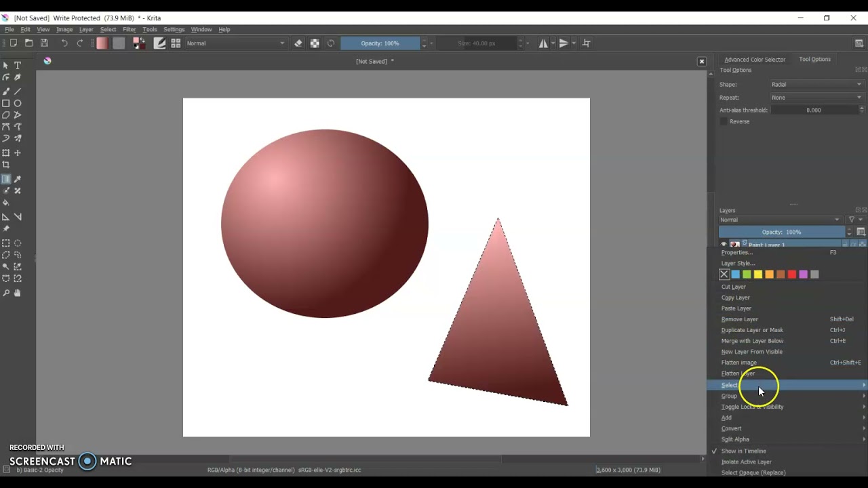Switch to the Tool Options tab
868x488 pixels.
tap(814, 60)
